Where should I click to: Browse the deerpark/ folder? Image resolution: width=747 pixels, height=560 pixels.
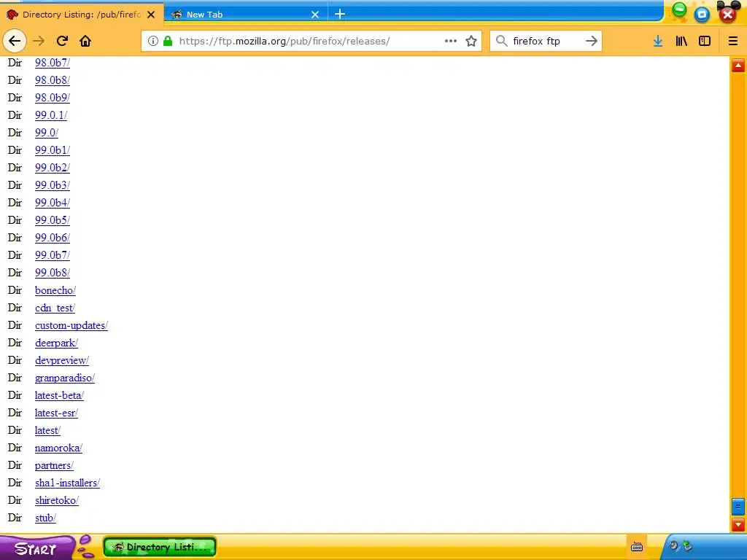point(56,343)
